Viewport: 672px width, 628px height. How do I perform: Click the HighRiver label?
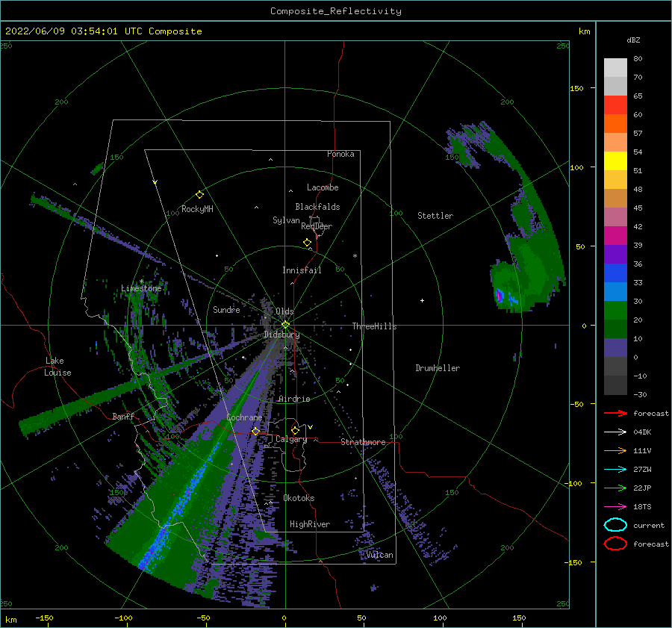coord(310,524)
